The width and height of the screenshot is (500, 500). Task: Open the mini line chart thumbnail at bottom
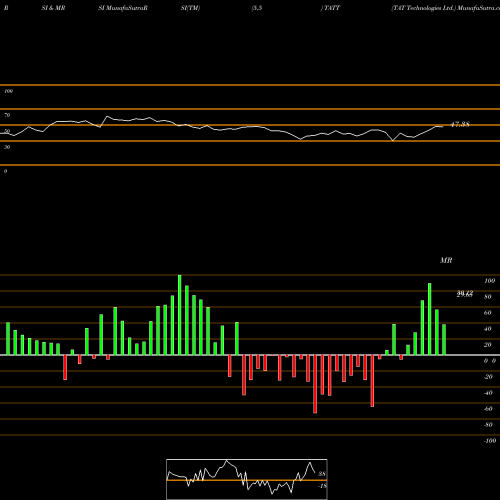tap(247, 479)
